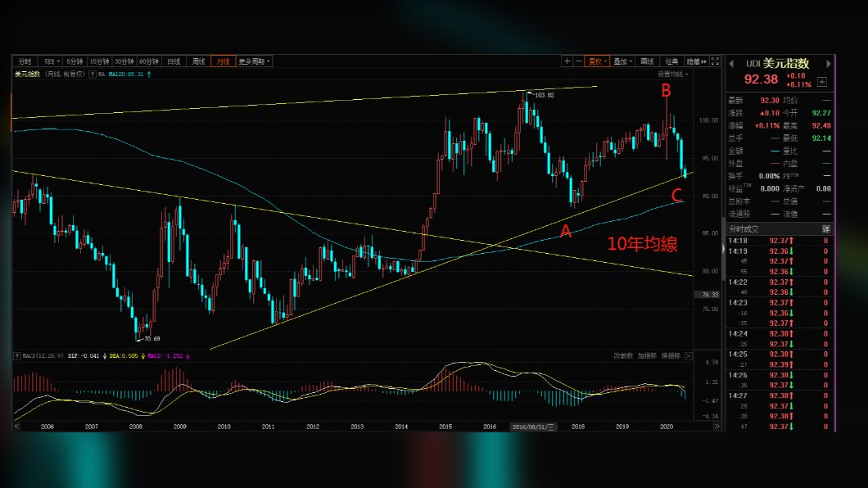Click 改参数 to edit indicator parameters

623,355
